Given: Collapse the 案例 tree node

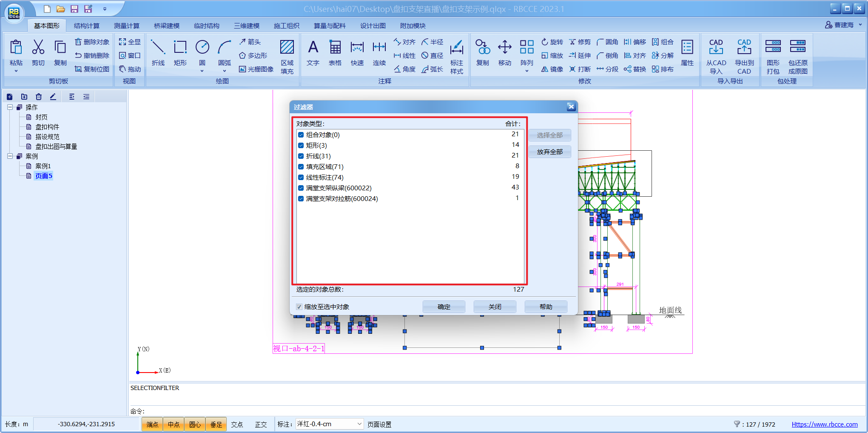Looking at the screenshot, I should pos(10,156).
